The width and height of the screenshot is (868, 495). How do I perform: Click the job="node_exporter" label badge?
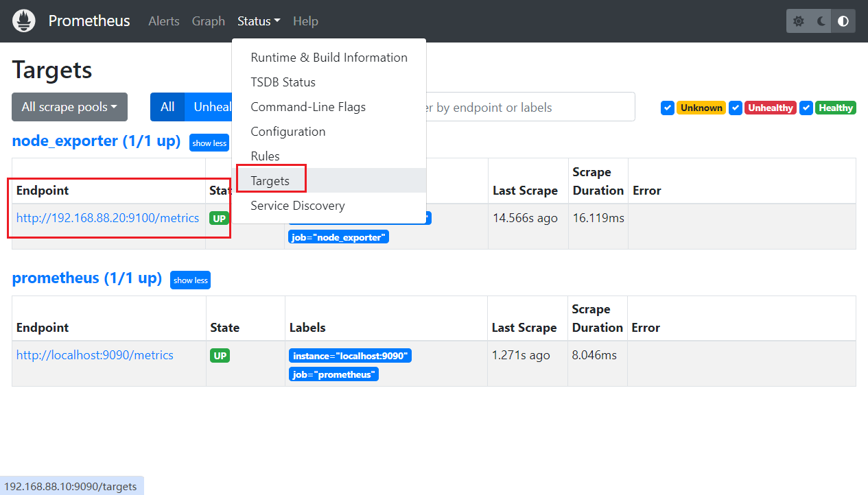point(339,237)
